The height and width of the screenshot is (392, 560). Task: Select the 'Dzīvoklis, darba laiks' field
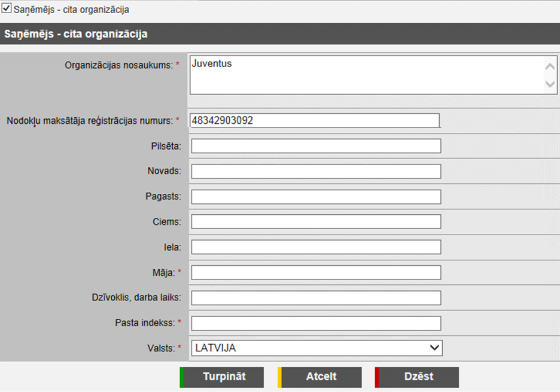coord(316,298)
